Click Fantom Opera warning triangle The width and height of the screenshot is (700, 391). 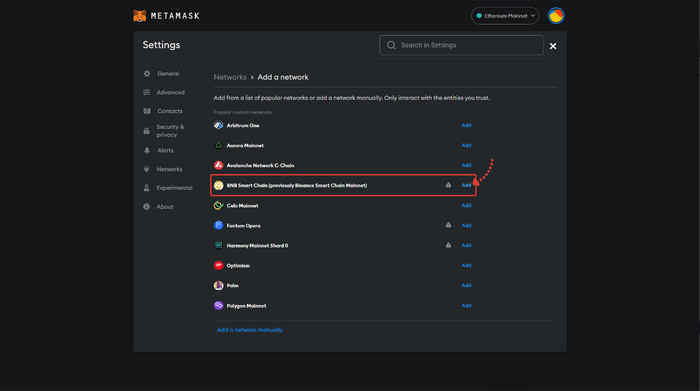point(448,225)
